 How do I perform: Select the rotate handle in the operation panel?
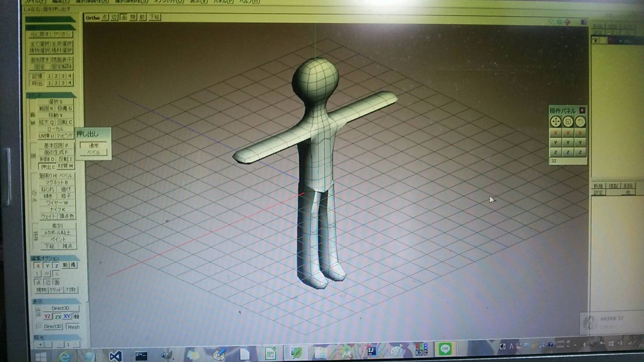pyautogui.click(x=580, y=121)
